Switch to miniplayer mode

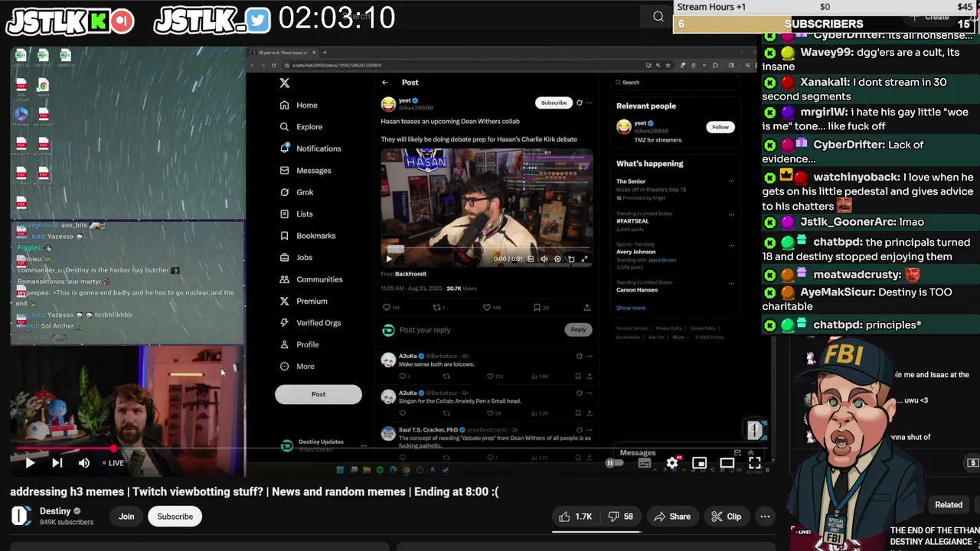click(699, 463)
